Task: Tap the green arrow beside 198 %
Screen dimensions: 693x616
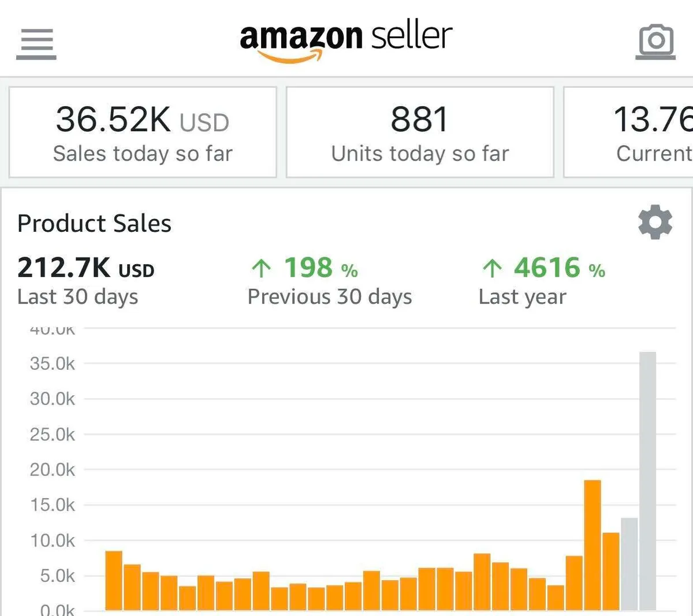Action: tap(262, 268)
